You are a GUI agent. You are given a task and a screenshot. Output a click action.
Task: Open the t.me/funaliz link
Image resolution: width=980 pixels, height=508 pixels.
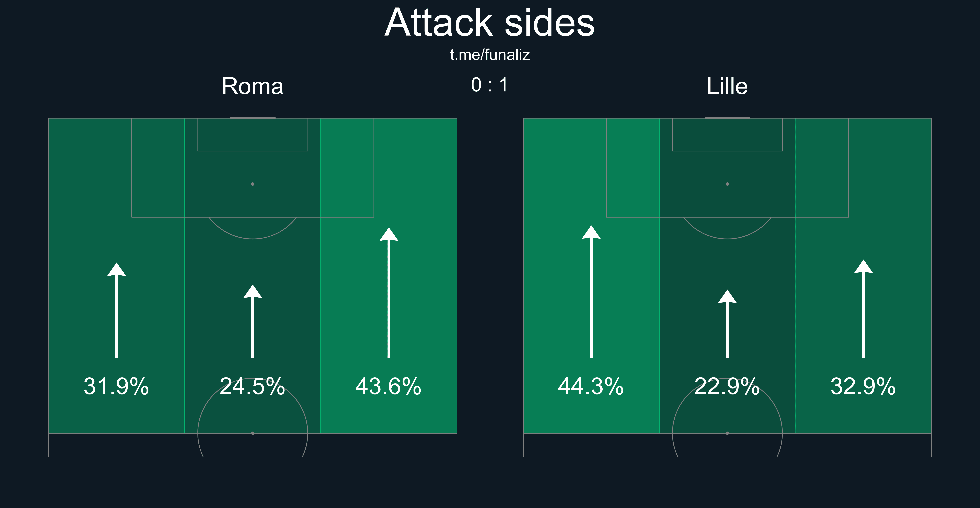pos(490,55)
